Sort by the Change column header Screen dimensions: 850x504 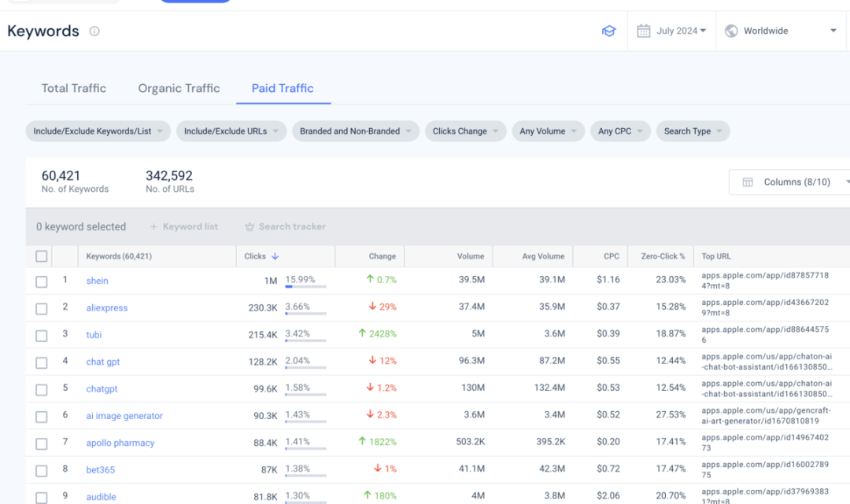click(382, 256)
